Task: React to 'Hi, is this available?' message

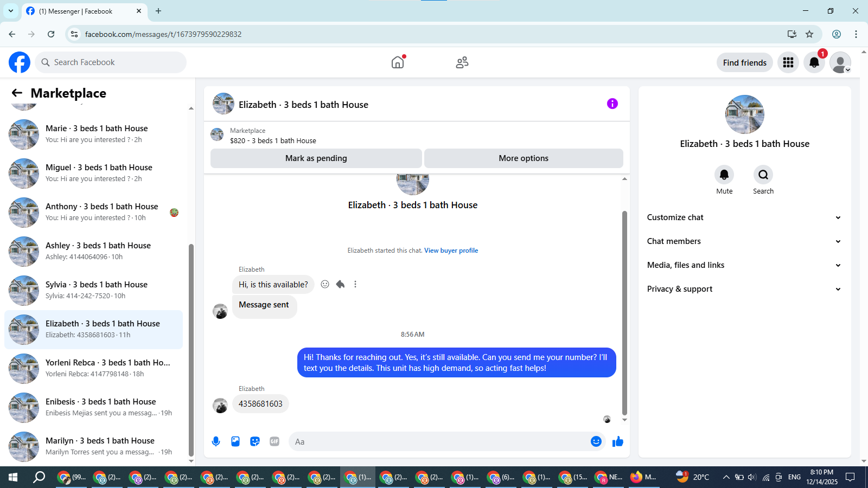Action: 325,284
